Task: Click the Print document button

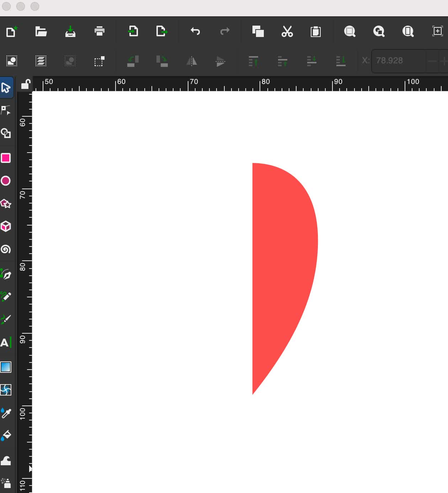Action: [x=100, y=31]
